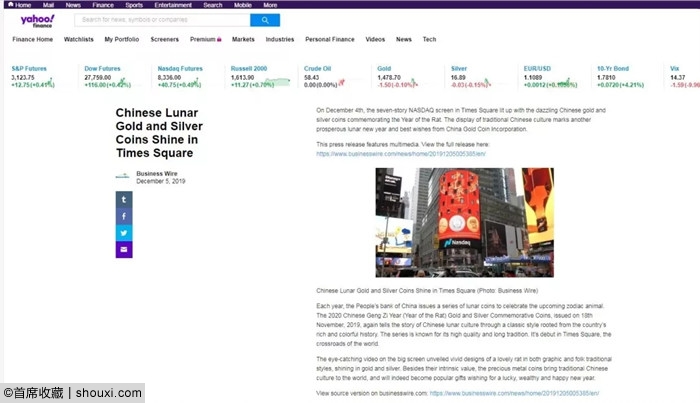Open the Gold quote
Viewport: 700px width, 403px height.
[x=384, y=69]
